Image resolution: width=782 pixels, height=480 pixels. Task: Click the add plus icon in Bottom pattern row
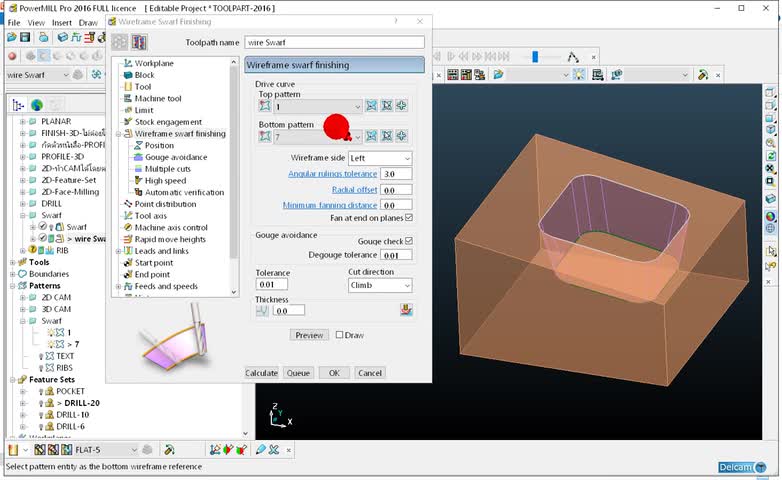401,136
